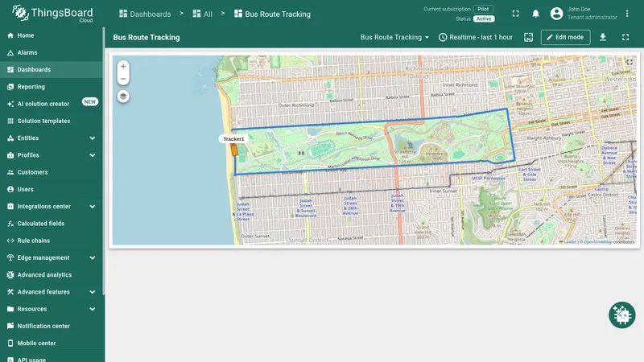The image size is (644, 362).
Task: Expand the Profiles section chevron
Action: click(93, 155)
